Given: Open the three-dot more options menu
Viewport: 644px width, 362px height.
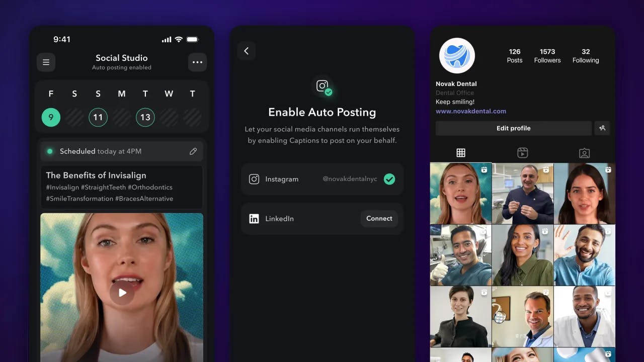Looking at the screenshot, I should pyautogui.click(x=197, y=62).
